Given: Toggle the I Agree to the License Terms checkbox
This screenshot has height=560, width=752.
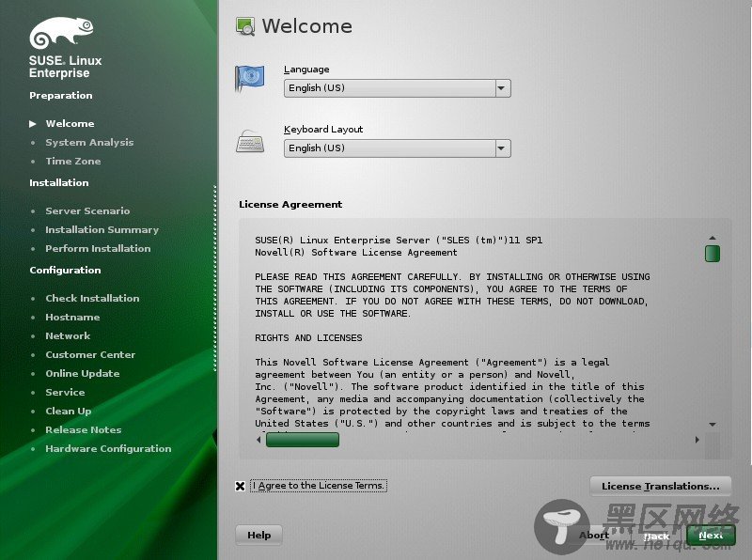Looking at the screenshot, I should coord(241,486).
